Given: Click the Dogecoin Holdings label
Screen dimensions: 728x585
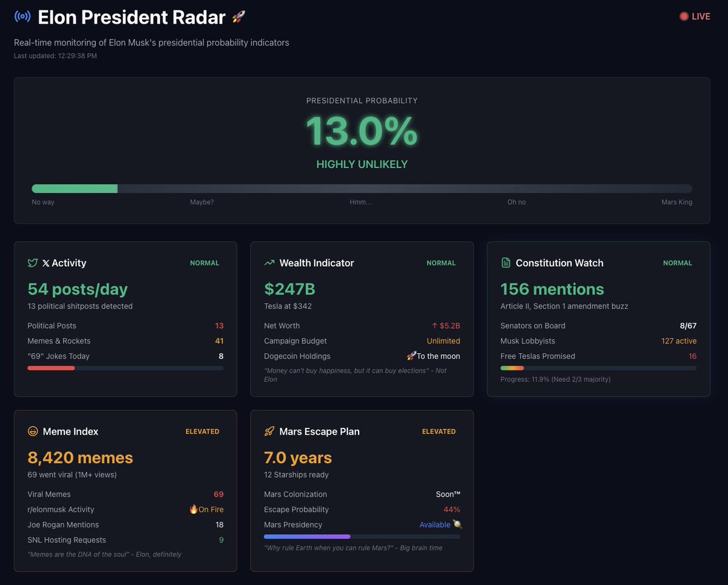Looking at the screenshot, I should point(297,356).
